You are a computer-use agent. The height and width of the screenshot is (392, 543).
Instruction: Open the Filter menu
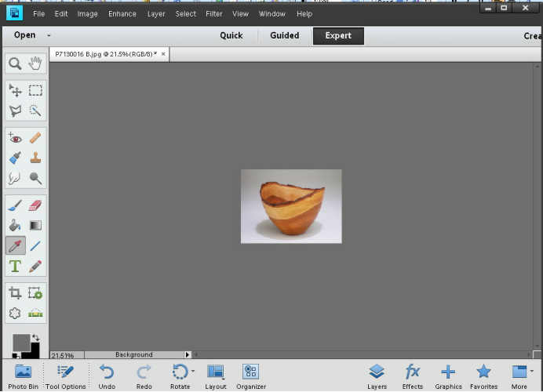pyautogui.click(x=213, y=13)
